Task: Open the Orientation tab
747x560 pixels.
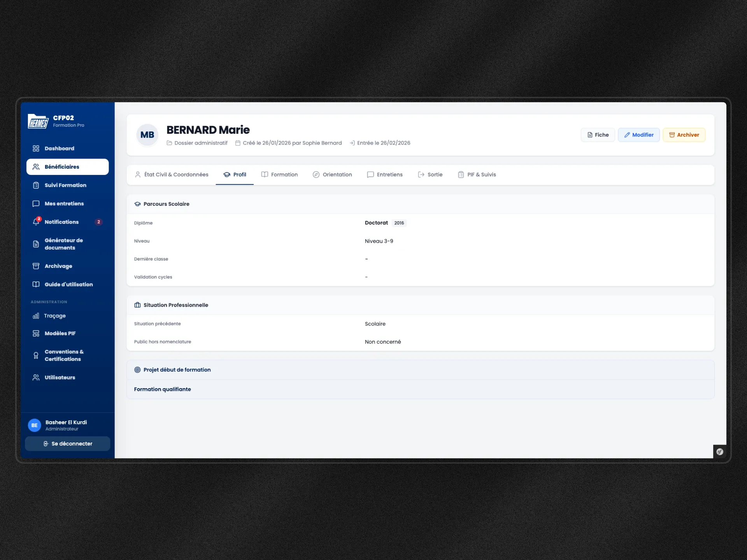Action: click(332, 175)
